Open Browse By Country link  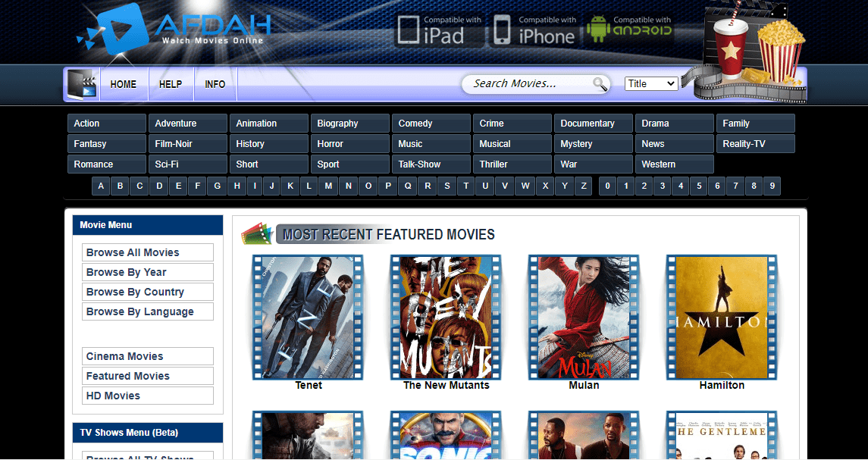coord(148,292)
